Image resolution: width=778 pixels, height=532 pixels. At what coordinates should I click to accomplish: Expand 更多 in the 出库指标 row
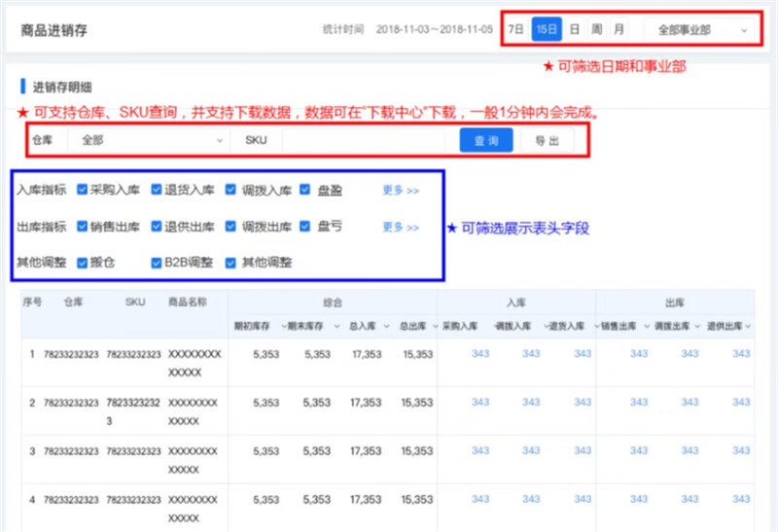(400, 227)
